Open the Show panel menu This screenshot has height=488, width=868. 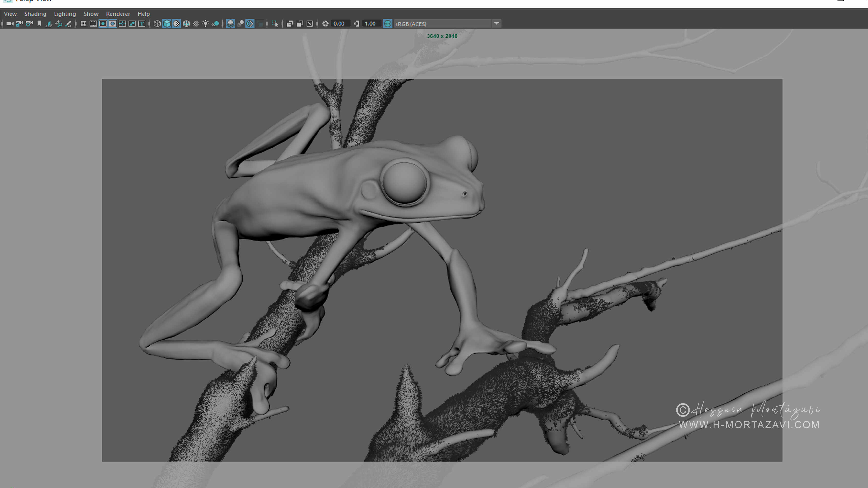tap(91, 14)
